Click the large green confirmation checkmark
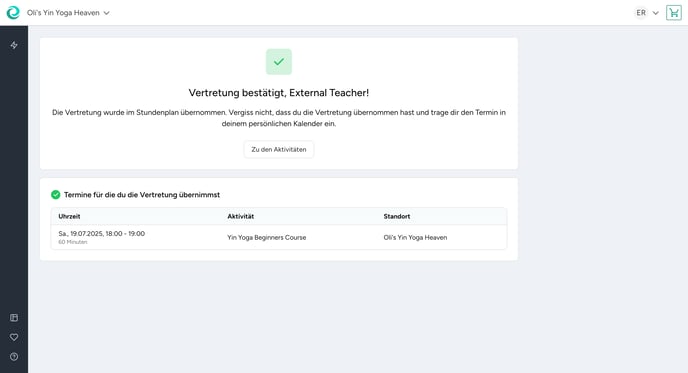 (279, 62)
